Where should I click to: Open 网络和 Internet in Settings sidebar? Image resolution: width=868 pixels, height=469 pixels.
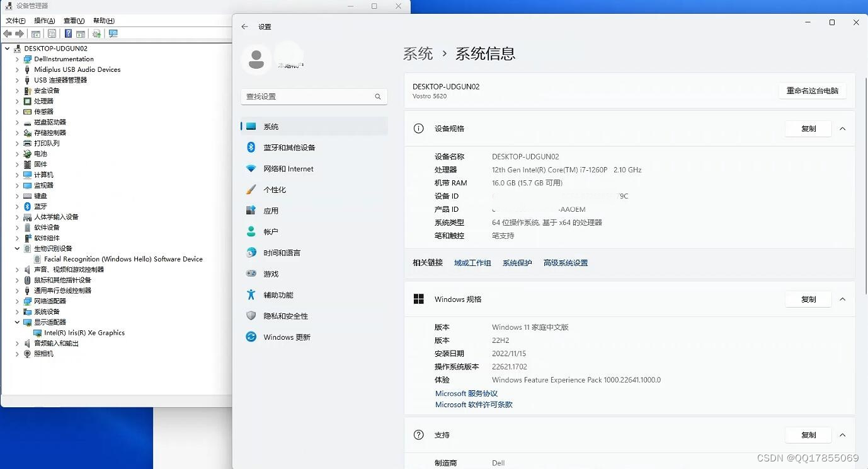click(314, 169)
